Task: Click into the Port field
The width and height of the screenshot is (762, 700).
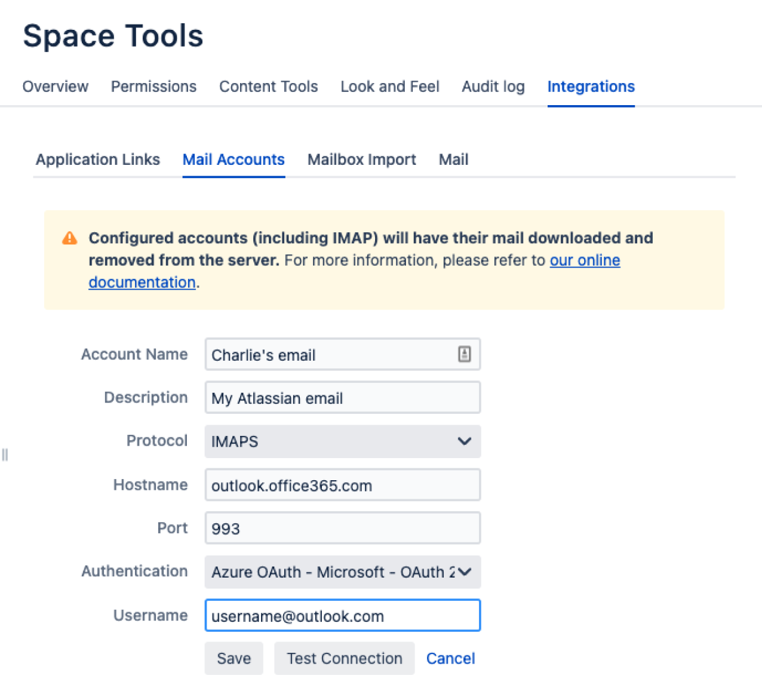Action: point(342,529)
